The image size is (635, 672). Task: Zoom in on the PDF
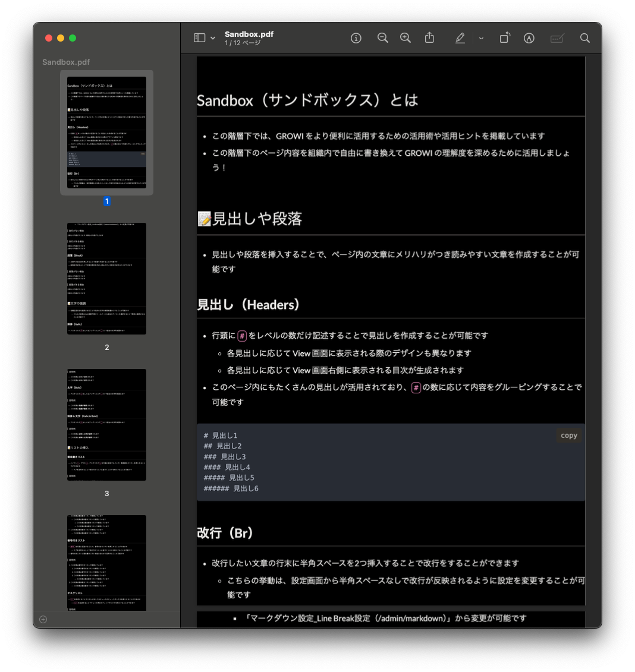pos(405,38)
